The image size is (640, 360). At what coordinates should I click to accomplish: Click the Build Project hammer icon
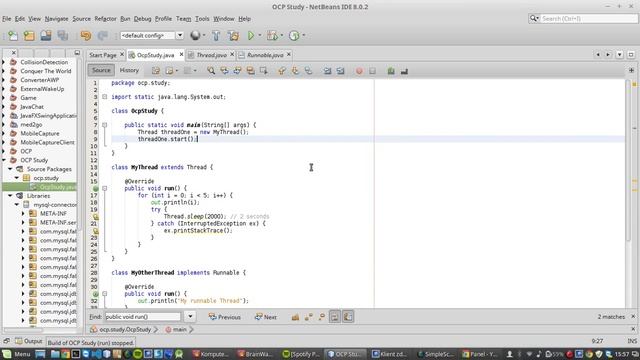tap(216, 36)
